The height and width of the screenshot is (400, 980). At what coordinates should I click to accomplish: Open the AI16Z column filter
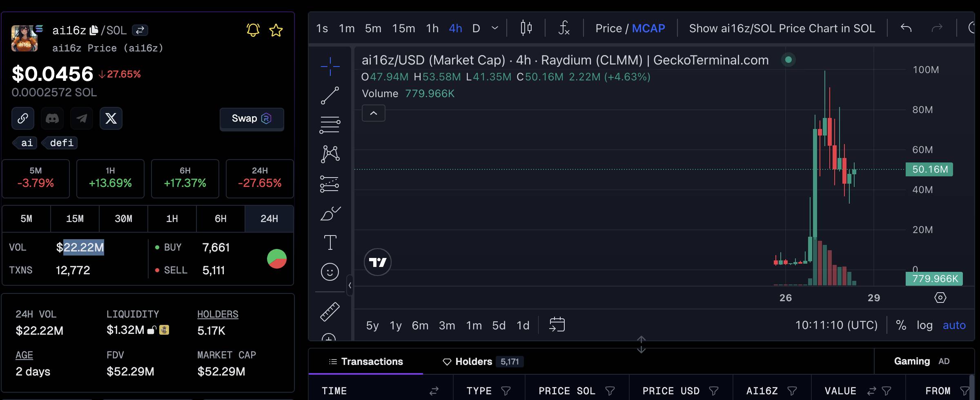pos(792,391)
